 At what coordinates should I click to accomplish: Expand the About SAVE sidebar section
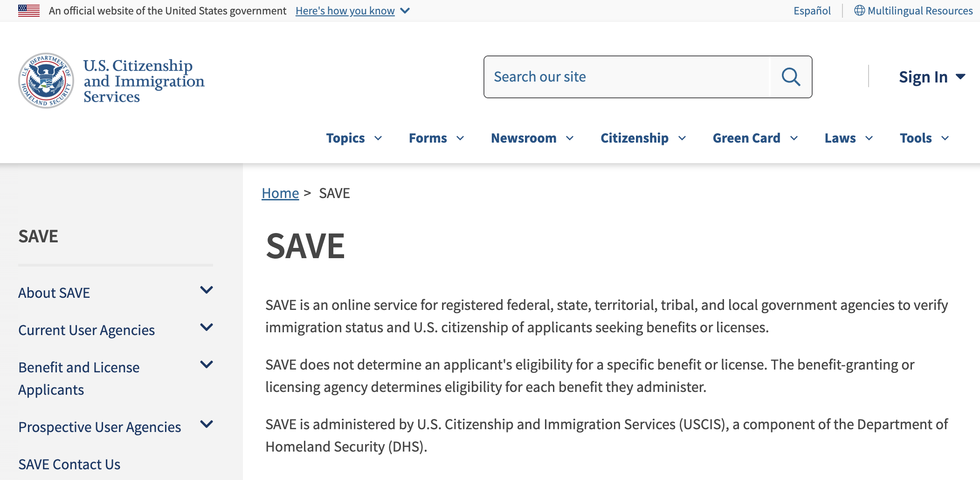[207, 290]
